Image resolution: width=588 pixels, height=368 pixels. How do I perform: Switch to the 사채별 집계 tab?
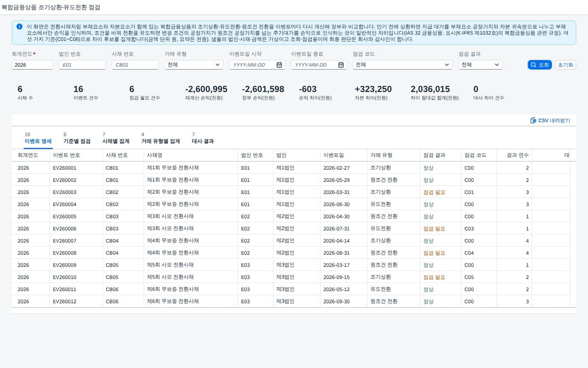(116, 138)
